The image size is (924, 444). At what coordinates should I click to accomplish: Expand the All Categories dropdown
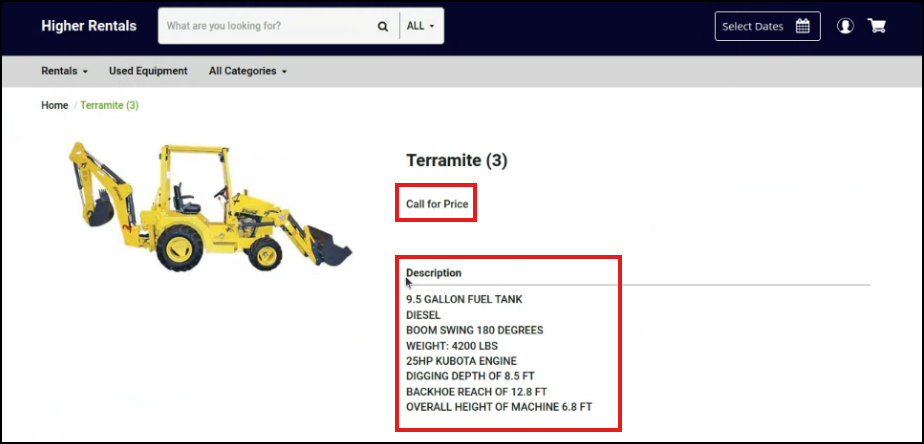[x=247, y=71]
